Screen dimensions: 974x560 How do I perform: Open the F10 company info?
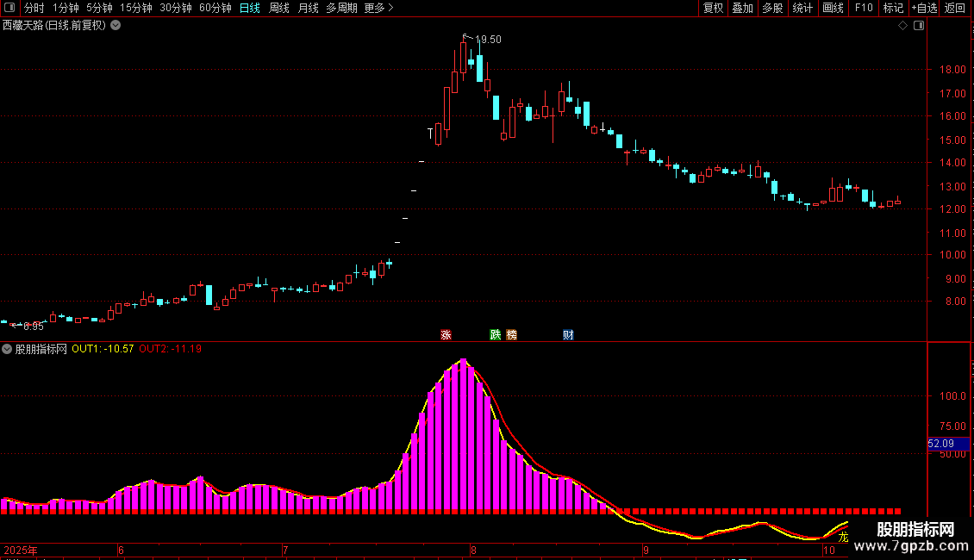point(864,8)
